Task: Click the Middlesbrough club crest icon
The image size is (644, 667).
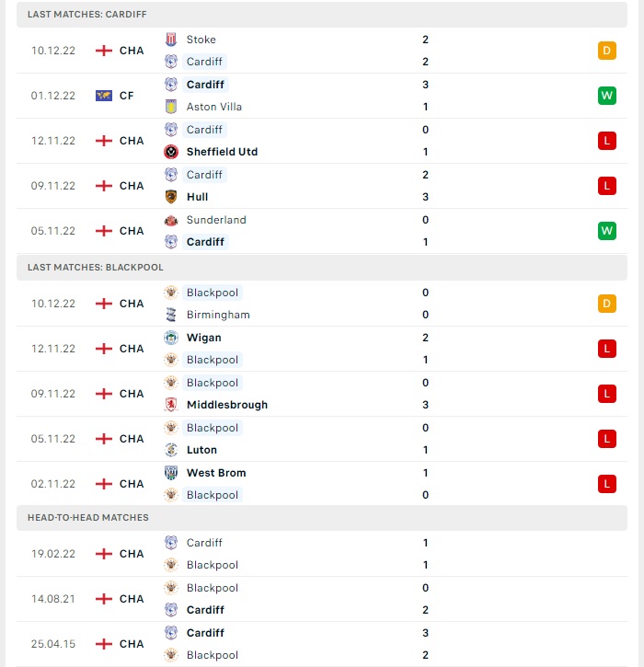Action: click(171, 405)
